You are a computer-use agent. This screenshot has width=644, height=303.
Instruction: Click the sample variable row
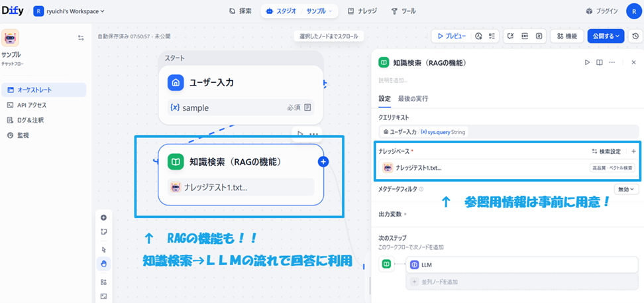[x=241, y=107]
